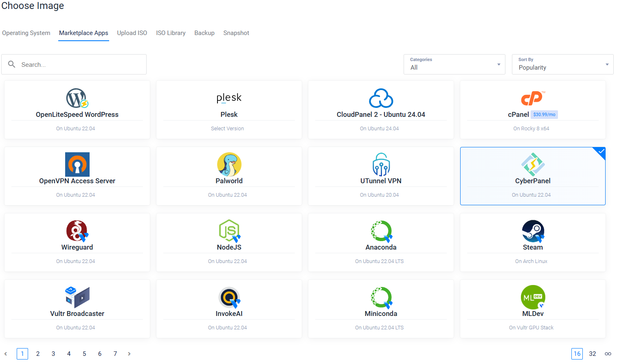This screenshot has height=364, width=617.
Task: Switch to the Backup tab
Action: click(204, 33)
